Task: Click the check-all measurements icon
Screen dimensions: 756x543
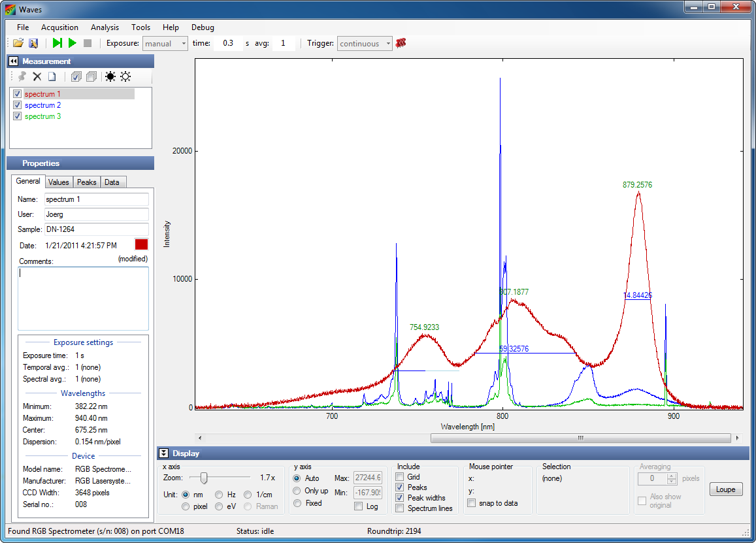Action: [x=76, y=76]
